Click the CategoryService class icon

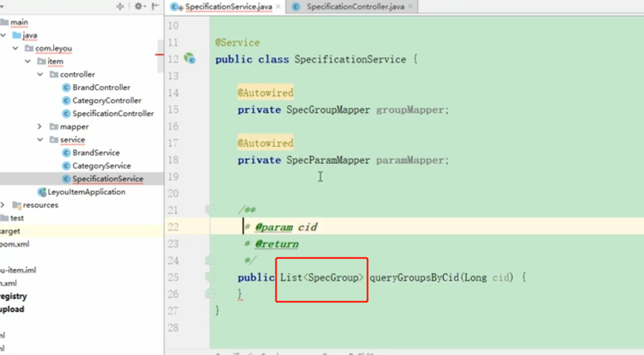pos(66,166)
